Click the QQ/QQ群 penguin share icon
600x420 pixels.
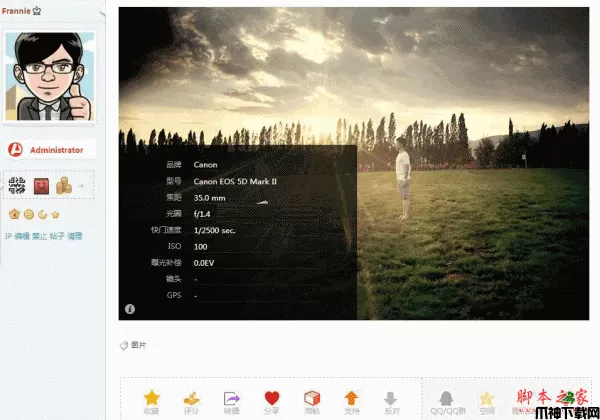coord(446,398)
